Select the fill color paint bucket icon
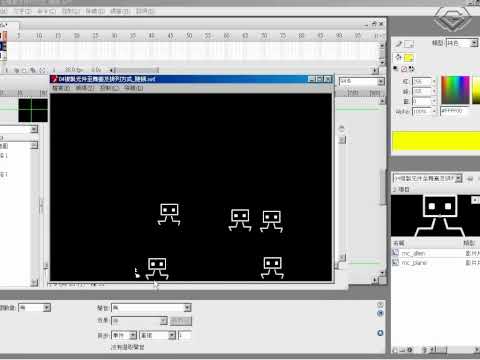 click(398, 57)
